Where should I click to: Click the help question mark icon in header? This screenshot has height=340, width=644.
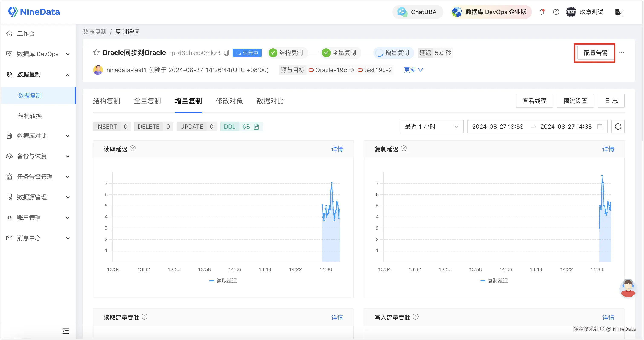click(556, 12)
